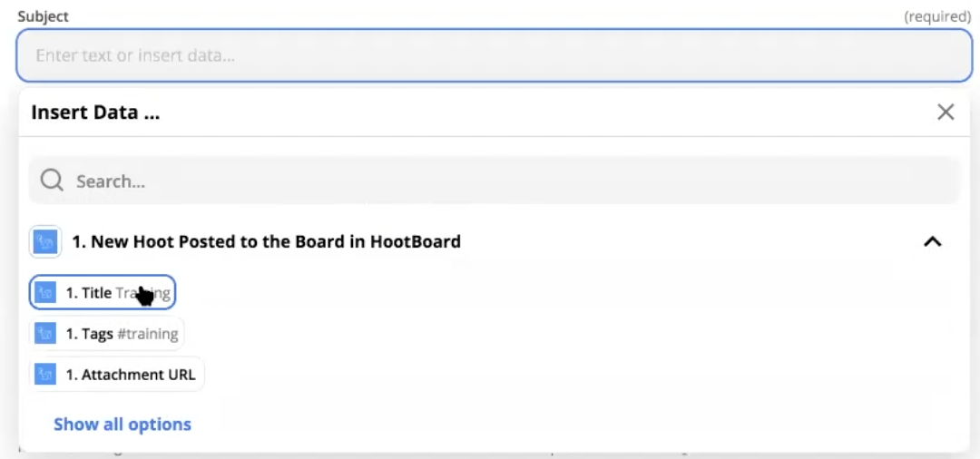Click the Subject field label
980x459 pixels.
[x=44, y=16]
